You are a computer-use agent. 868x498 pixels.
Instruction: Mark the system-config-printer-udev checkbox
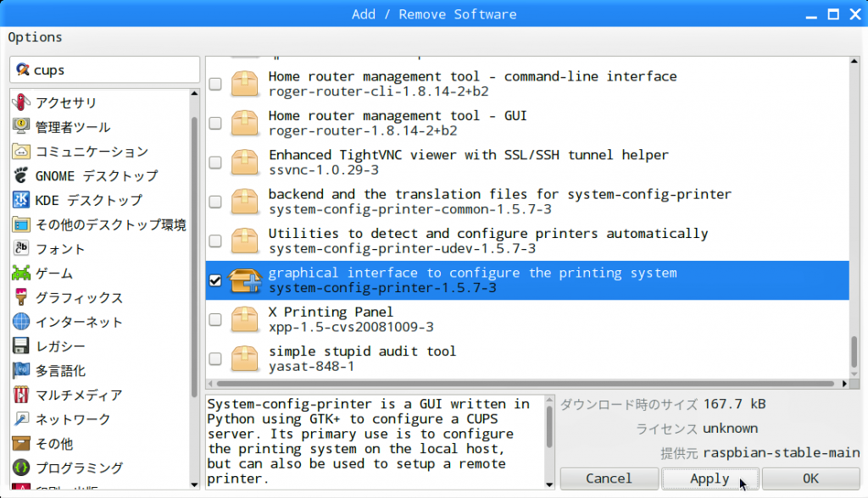[215, 241]
